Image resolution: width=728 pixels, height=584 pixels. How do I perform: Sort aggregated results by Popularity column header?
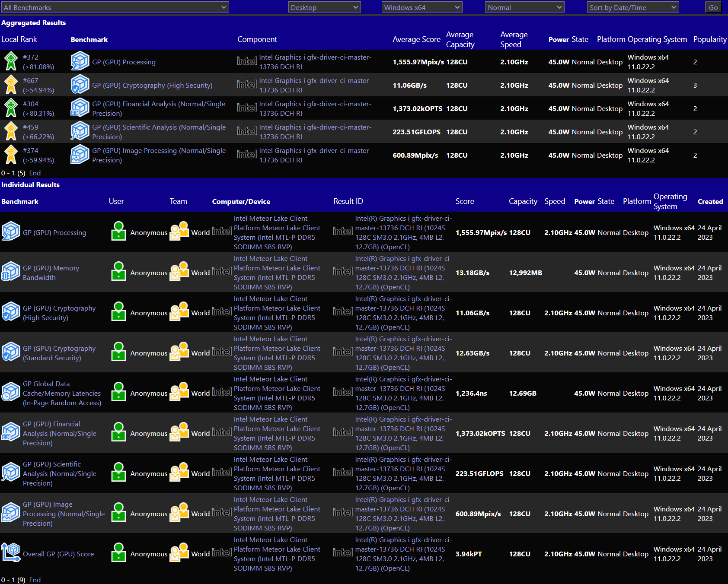click(x=709, y=39)
